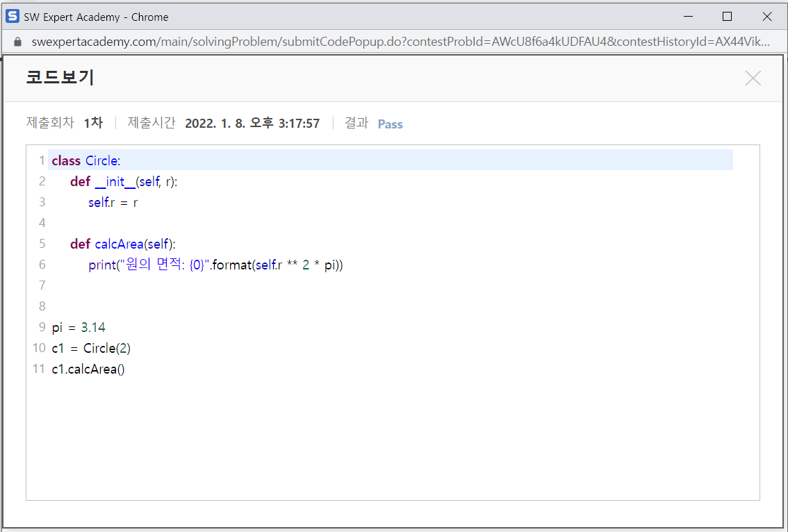
Task: Click the 코드보기 heading
Action: pyautogui.click(x=60, y=77)
